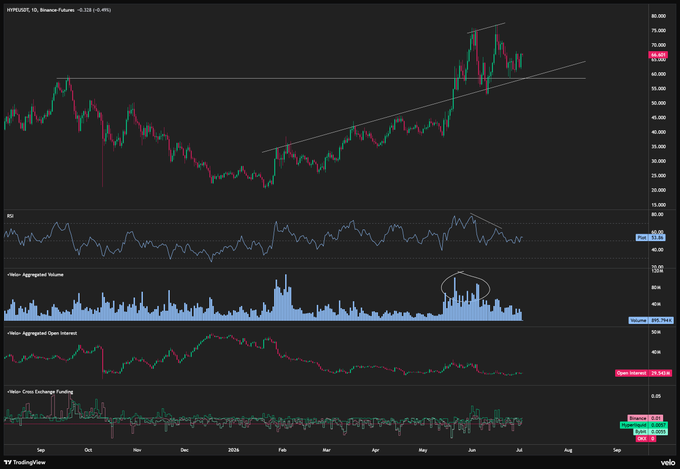
Task: Click the 75.000 price axis label
Action: point(658,30)
